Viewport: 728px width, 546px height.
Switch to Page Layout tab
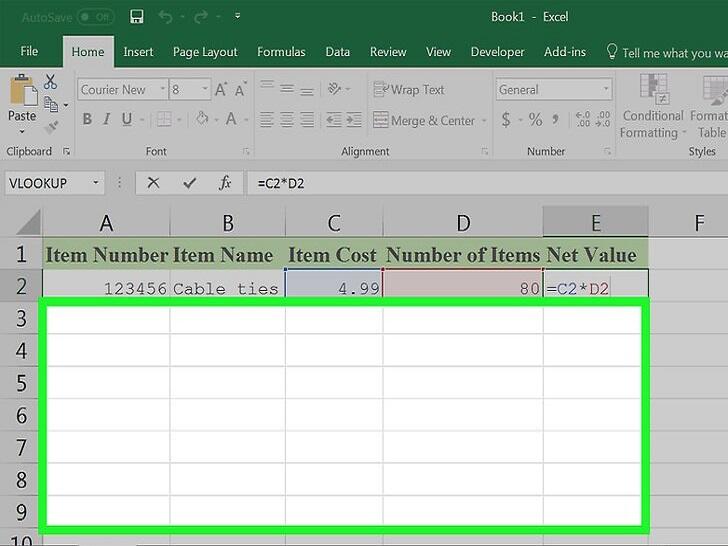click(x=205, y=52)
